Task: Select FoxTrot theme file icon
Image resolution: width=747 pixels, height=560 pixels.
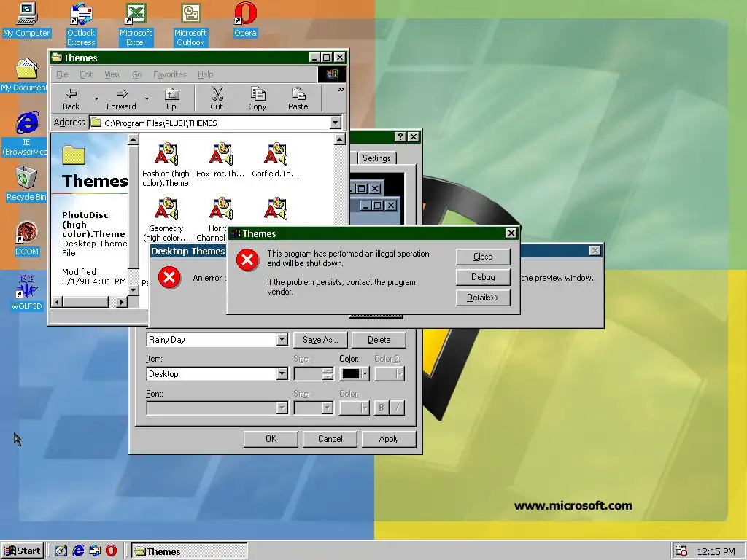Action: 220,160
